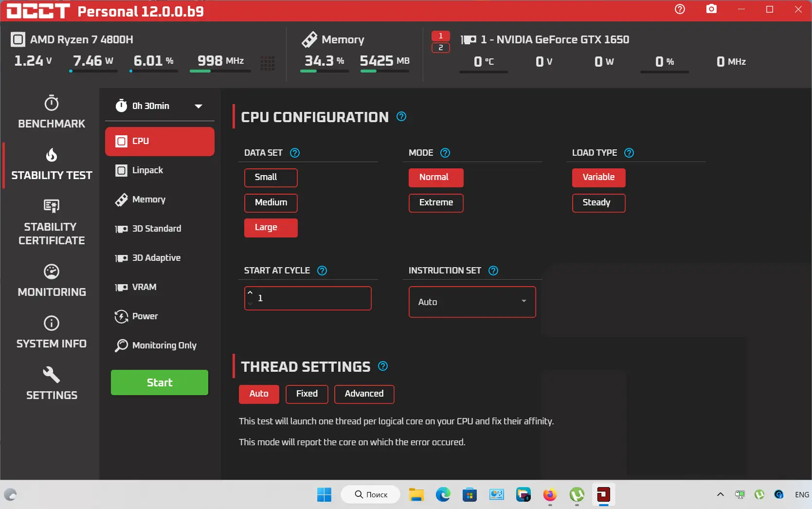Choose Medium data set
812x509 pixels.
pos(271,203)
